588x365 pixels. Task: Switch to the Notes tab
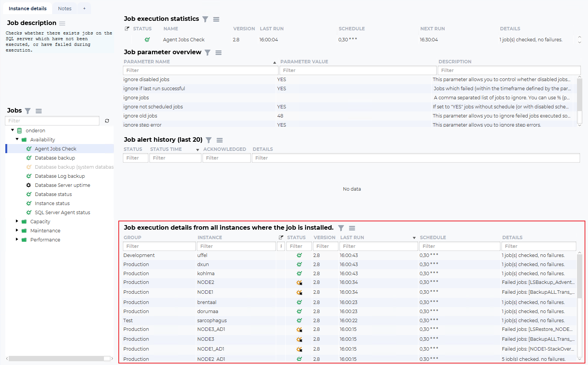pos(64,8)
